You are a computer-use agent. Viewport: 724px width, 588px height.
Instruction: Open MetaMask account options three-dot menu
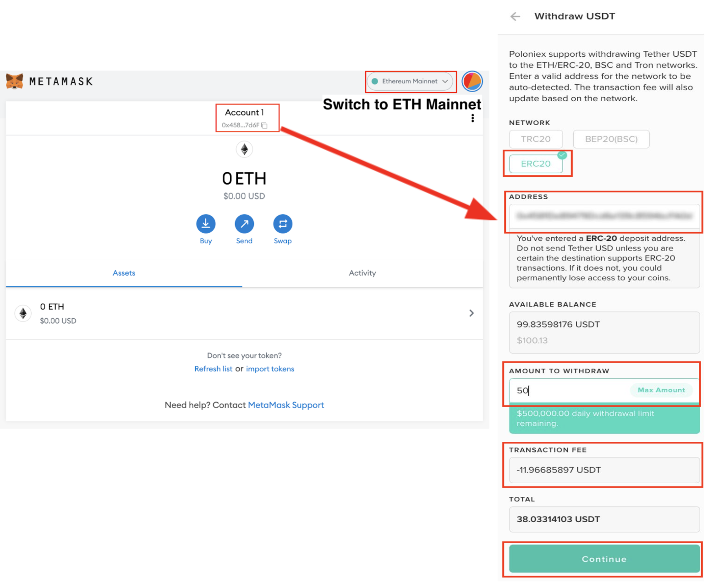pos(472,119)
